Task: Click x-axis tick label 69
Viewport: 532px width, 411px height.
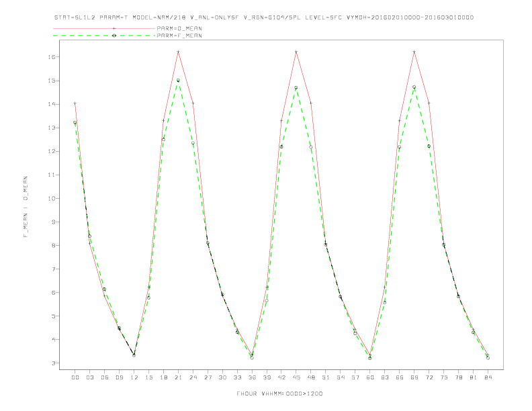Action: coord(414,377)
